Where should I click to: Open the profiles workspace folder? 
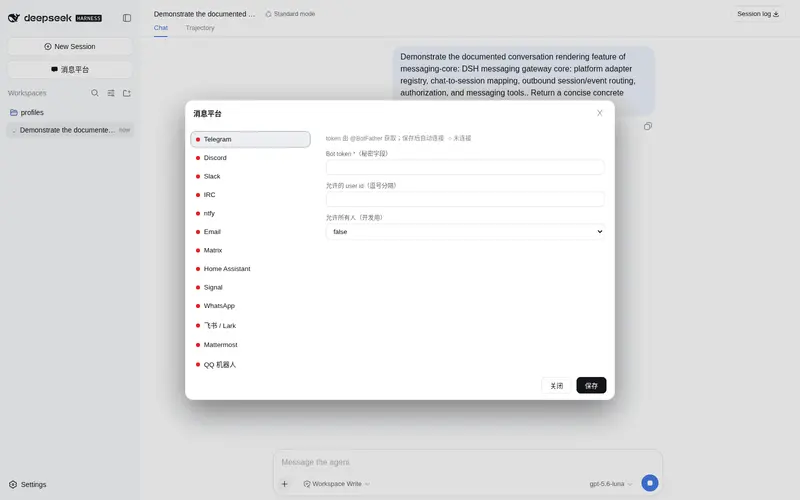[70, 112]
